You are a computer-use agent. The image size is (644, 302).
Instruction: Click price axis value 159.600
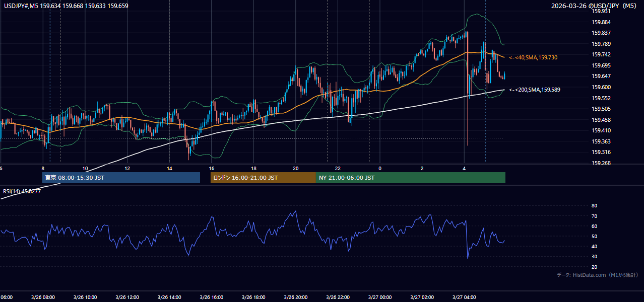(x=601, y=87)
